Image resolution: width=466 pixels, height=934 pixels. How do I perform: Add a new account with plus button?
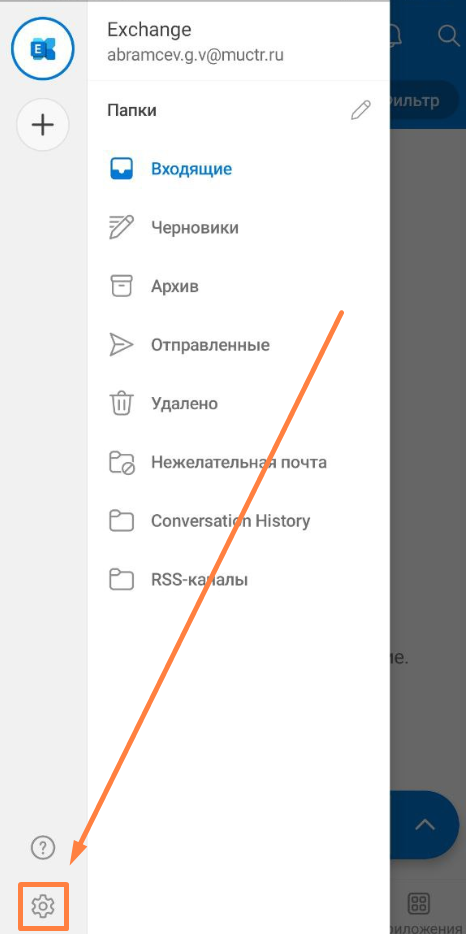[43, 125]
